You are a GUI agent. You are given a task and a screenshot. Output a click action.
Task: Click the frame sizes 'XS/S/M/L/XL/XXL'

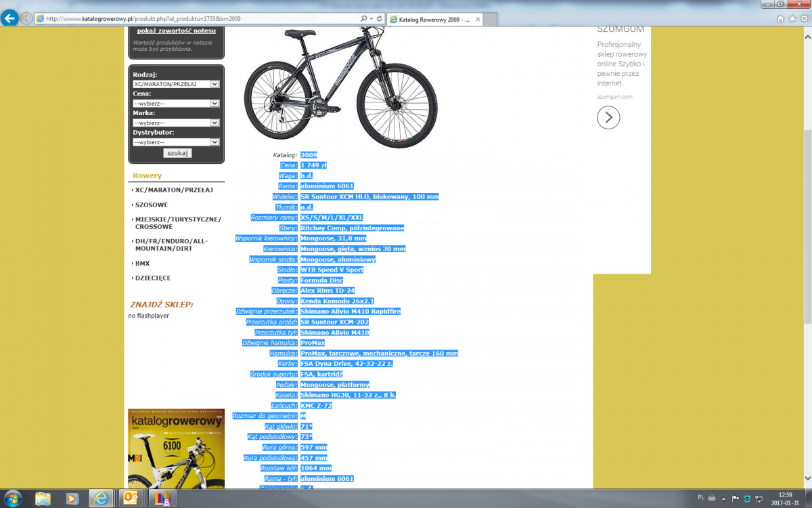click(332, 217)
